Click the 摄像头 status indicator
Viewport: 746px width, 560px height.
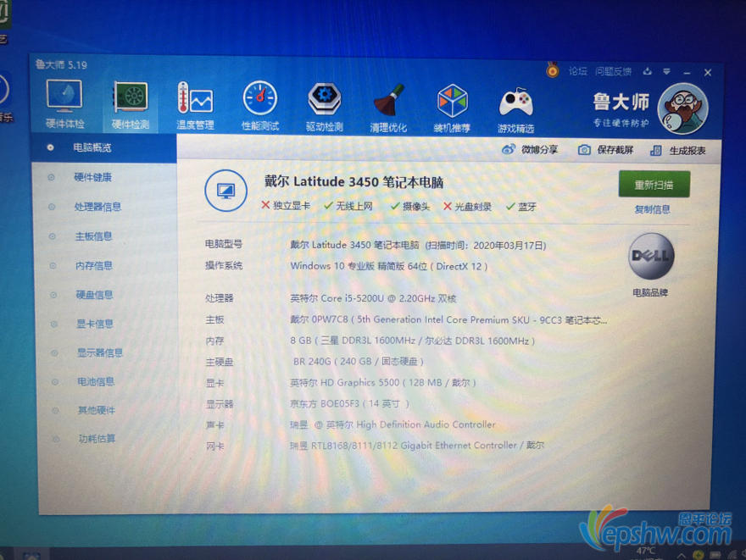point(410,207)
